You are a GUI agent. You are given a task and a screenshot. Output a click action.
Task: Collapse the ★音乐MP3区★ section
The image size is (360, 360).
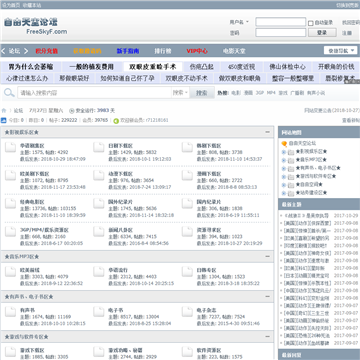pos(267,256)
